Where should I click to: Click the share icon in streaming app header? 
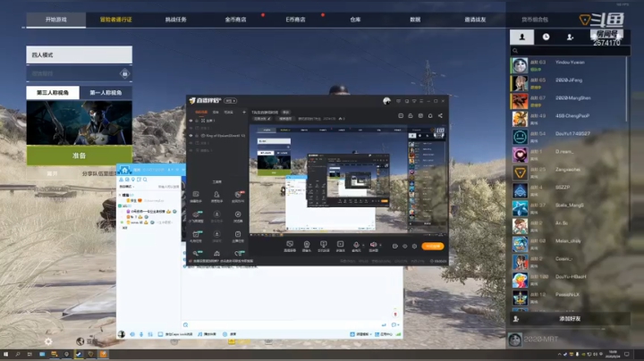click(440, 116)
